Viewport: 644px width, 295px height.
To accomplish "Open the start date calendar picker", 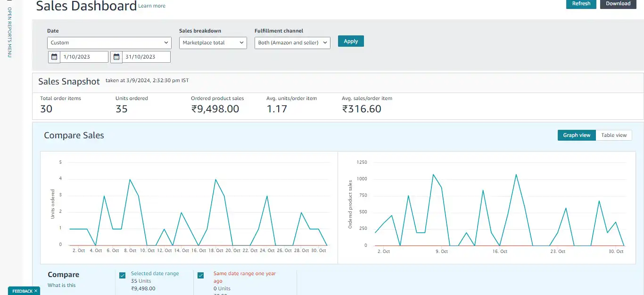I will [x=54, y=57].
